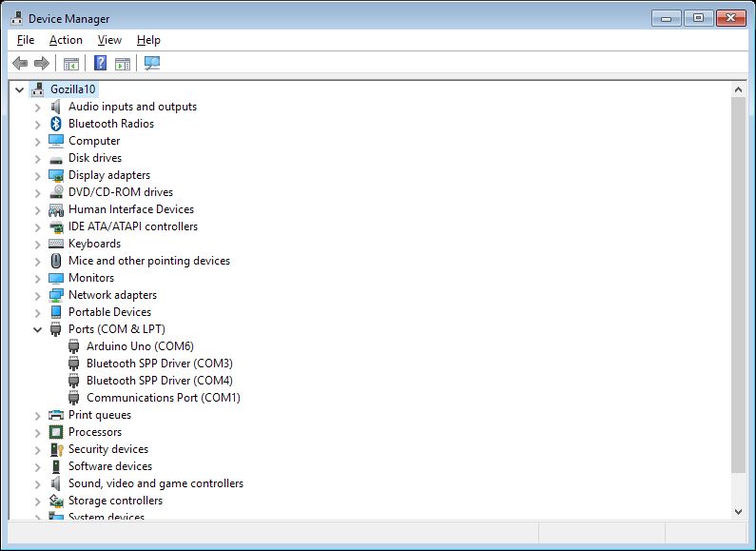Viewport: 756px width, 551px height.
Task: Click the scrollbar down arrow
Action: (x=739, y=511)
